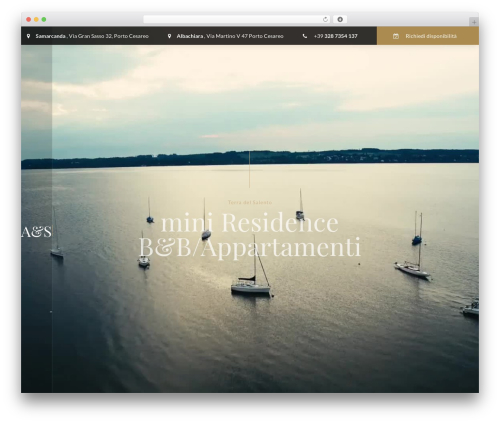Screen dimensions: 500x423
Task: Close the browser window with red button
Action: click(29, 19)
